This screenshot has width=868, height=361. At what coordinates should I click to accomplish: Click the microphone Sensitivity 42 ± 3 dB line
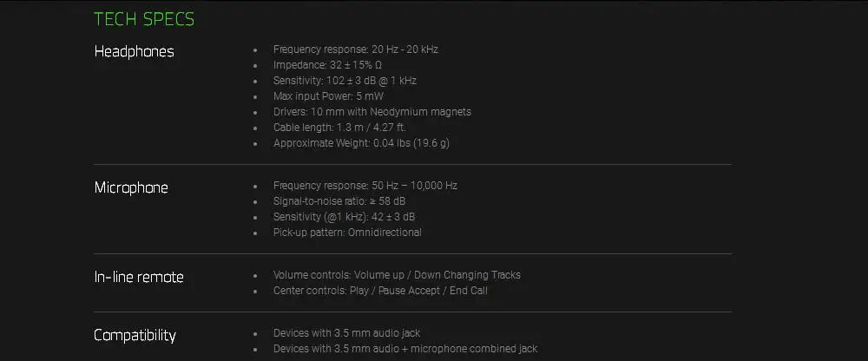click(x=345, y=216)
